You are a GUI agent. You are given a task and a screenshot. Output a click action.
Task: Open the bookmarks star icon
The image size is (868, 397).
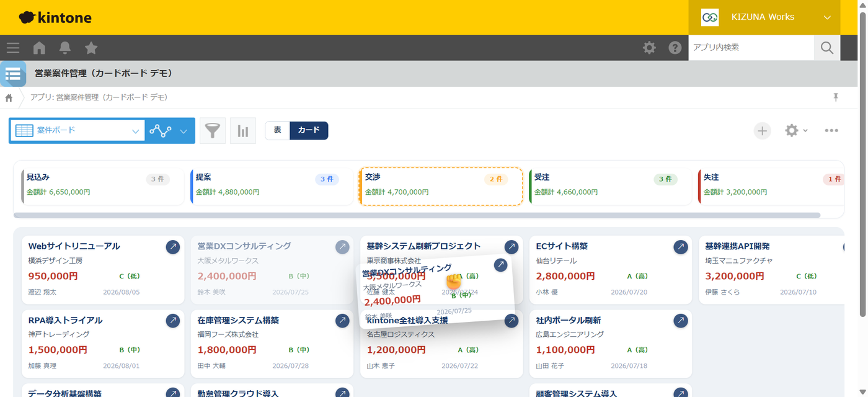(91, 48)
